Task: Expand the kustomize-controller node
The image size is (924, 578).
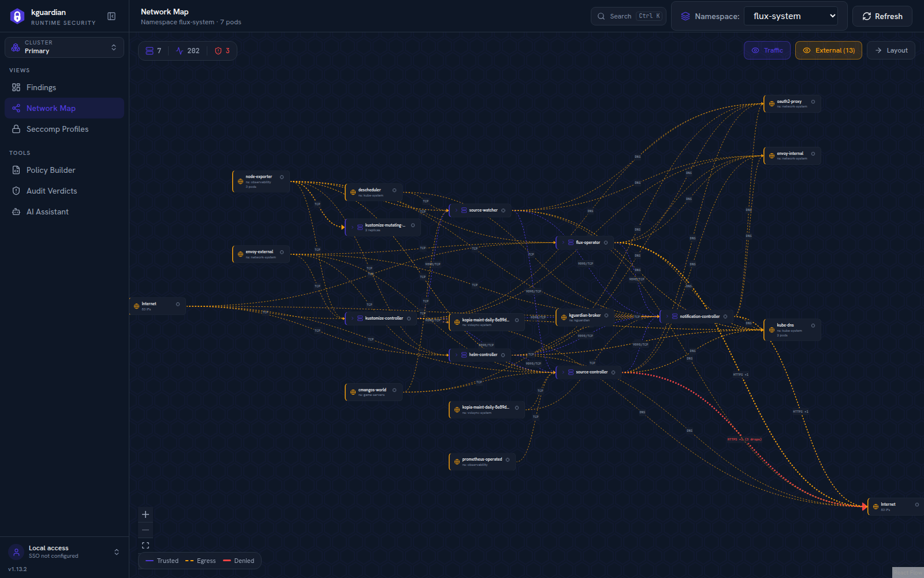Action: 352,318
